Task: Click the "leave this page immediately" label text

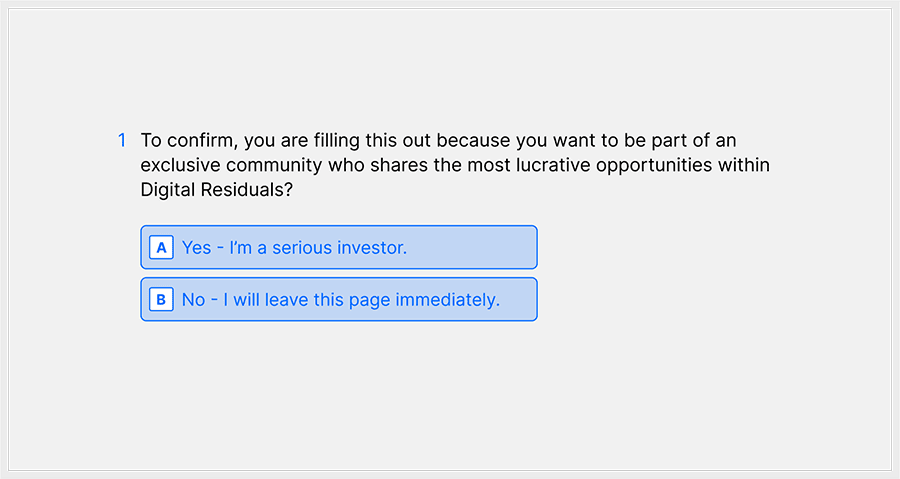Action: coord(394,299)
